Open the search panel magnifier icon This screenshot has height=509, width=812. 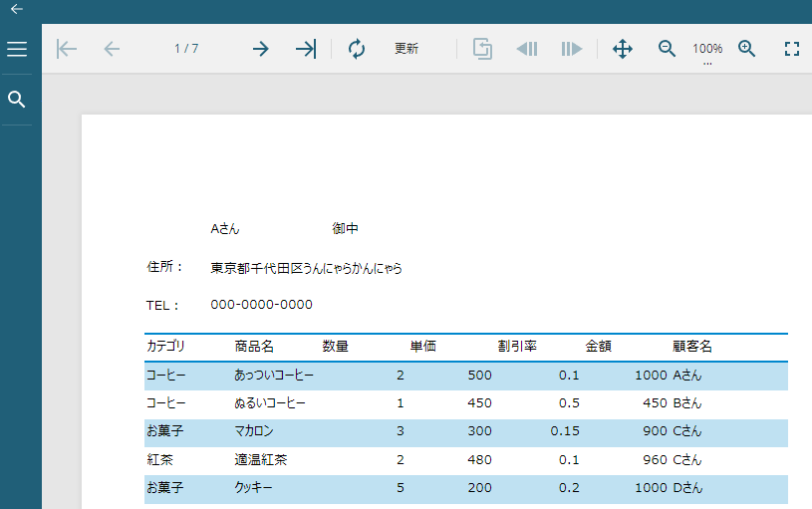[17, 100]
